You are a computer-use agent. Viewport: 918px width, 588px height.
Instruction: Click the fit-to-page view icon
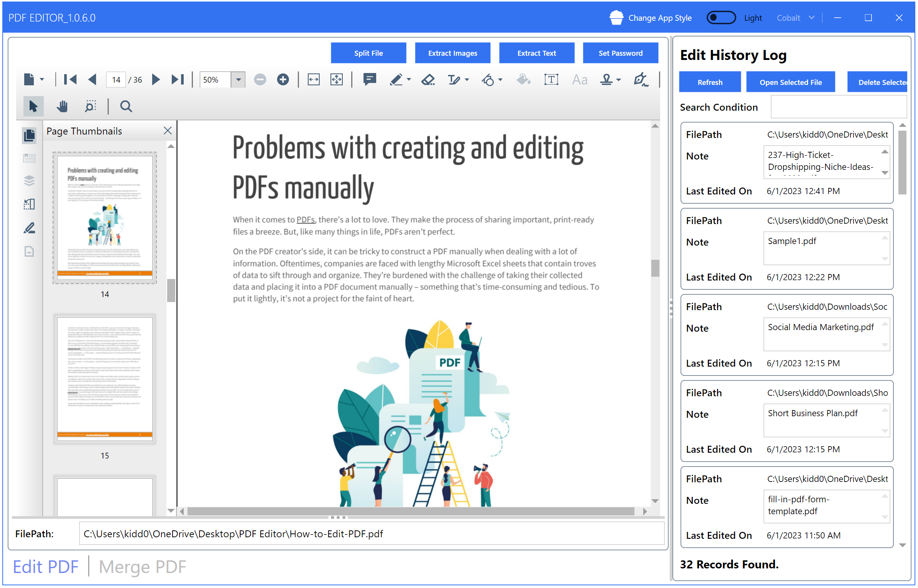337,80
